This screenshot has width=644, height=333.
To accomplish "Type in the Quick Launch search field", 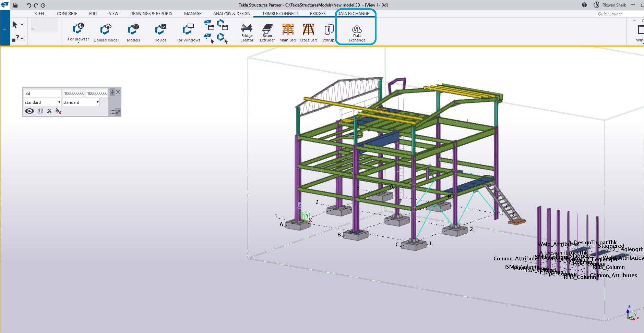I will [617, 14].
